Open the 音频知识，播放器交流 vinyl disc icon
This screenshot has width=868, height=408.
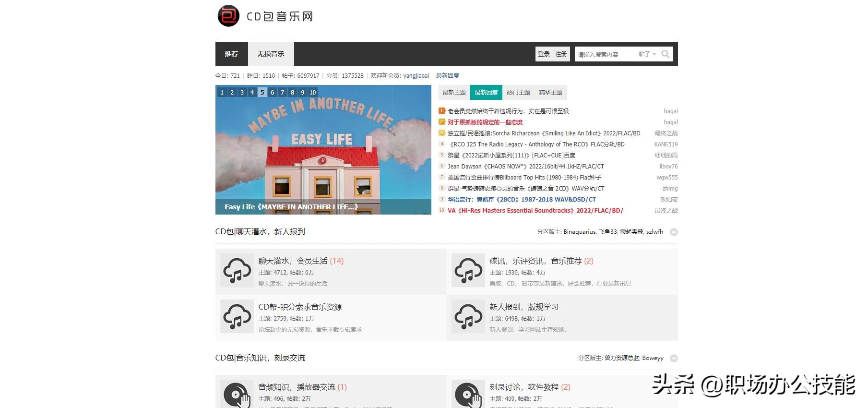(237, 394)
